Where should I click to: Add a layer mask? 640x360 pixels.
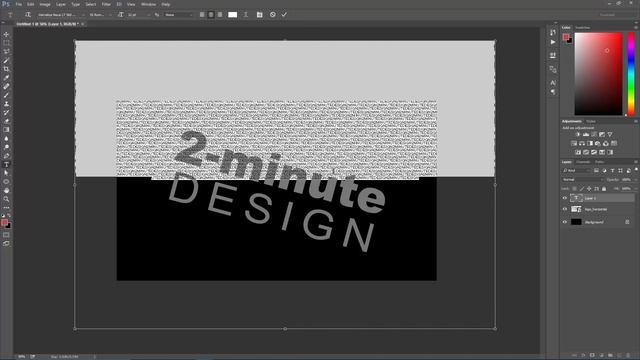pos(592,356)
